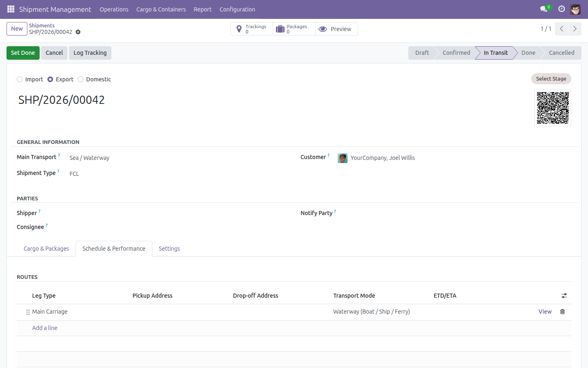588x368 pixels.
Task: Delete the Main Carriage route line
Action: pos(562,312)
